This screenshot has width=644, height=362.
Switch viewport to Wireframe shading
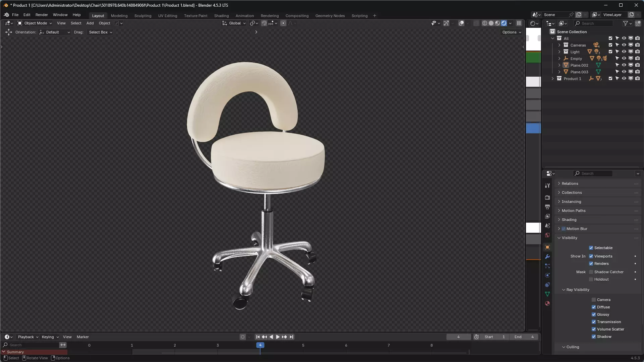(485, 23)
